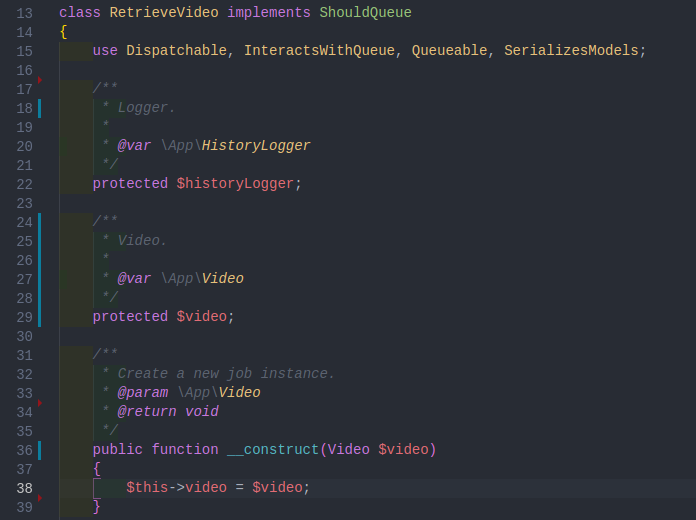Click the '@return void' doc line

(168, 412)
